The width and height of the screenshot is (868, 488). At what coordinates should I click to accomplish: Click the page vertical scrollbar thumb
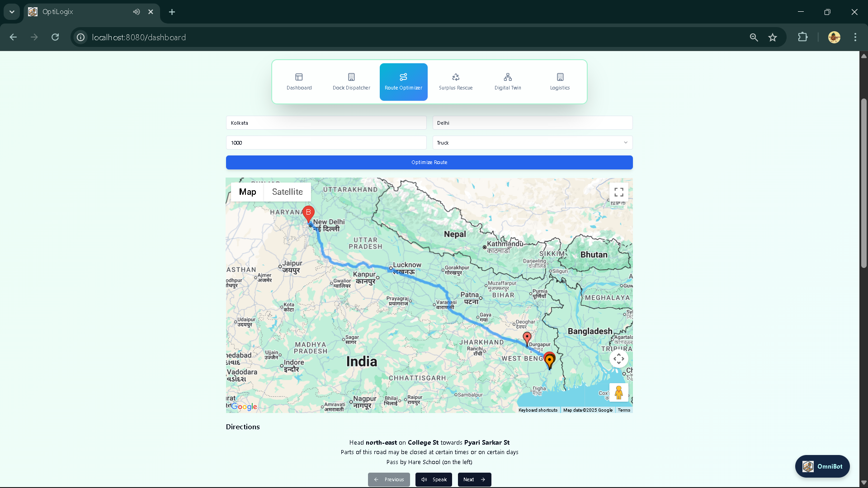coord(863,183)
